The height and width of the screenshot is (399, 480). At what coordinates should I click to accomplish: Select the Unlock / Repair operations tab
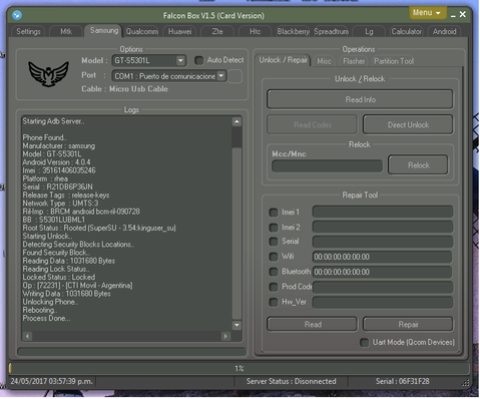(x=283, y=60)
